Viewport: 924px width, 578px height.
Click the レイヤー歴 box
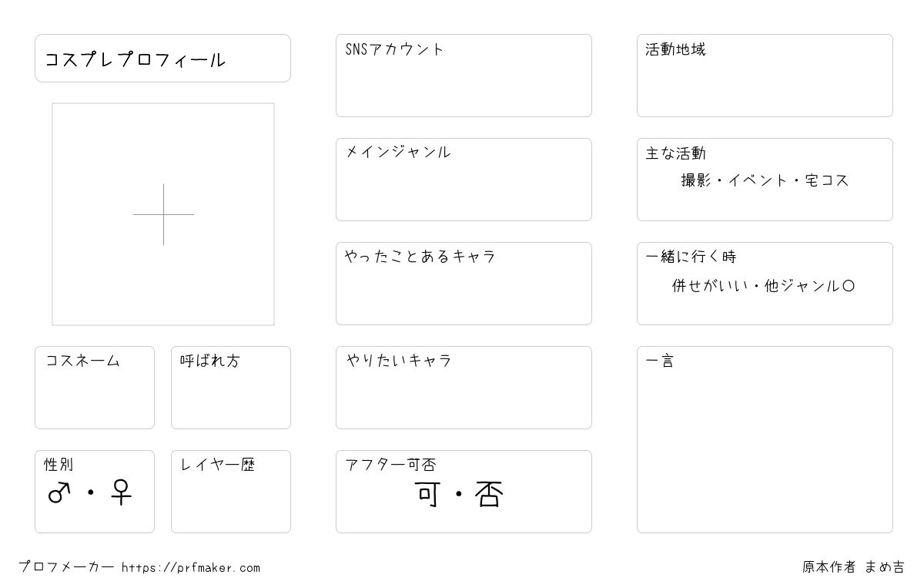[231, 492]
